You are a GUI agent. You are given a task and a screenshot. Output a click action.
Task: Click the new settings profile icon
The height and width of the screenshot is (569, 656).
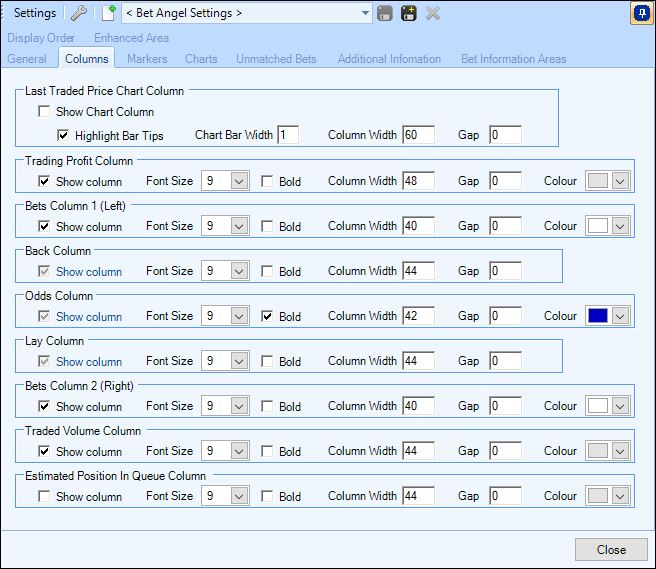pos(109,13)
